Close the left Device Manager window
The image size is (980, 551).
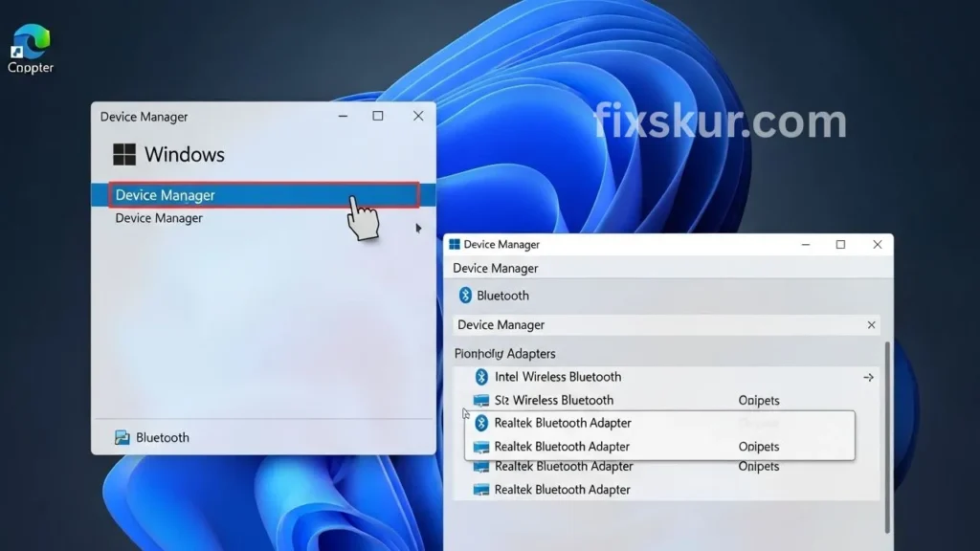tap(418, 116)
